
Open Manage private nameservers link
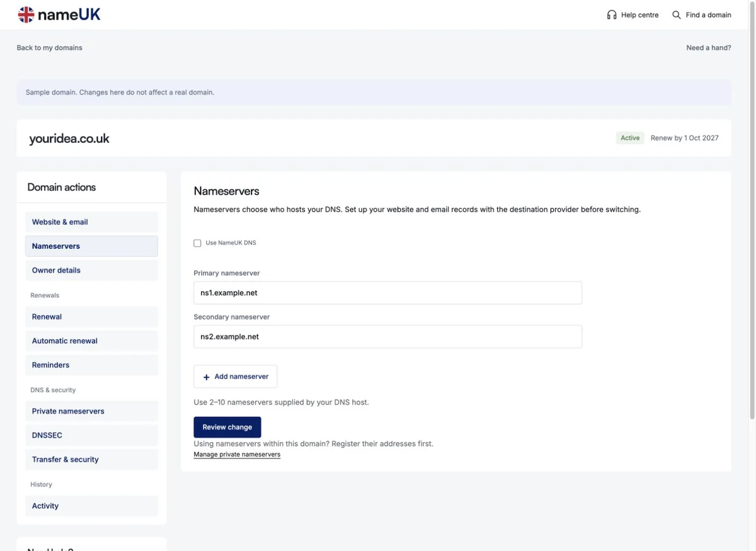(237, 454)
